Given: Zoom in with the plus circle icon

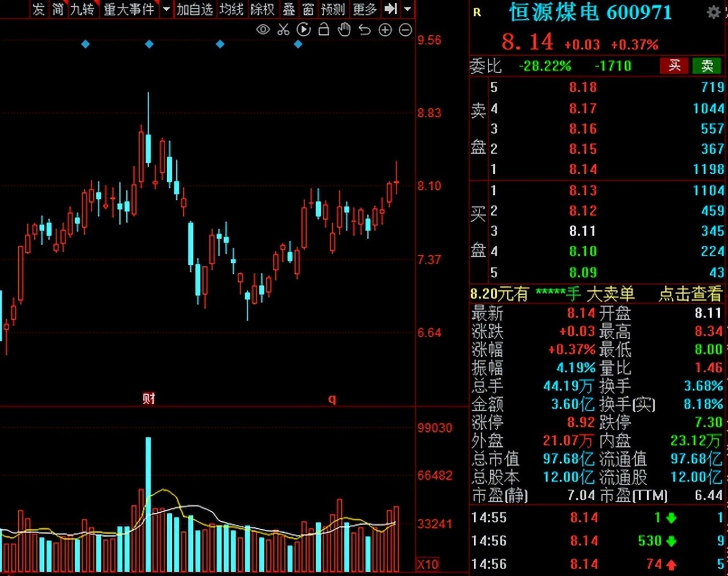Looking at the screenshot, I should coord(385,30).
